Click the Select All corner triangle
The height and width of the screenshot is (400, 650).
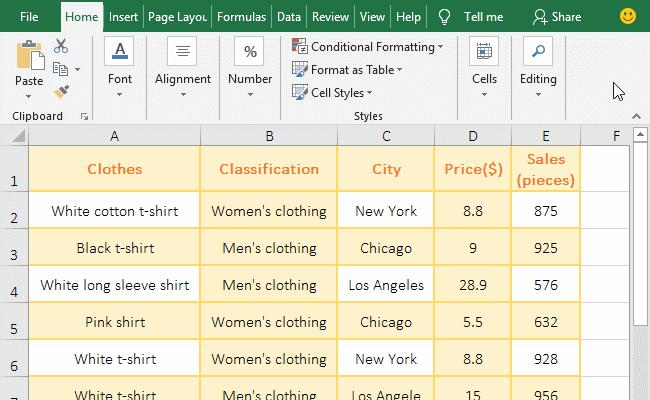point(19,136)
